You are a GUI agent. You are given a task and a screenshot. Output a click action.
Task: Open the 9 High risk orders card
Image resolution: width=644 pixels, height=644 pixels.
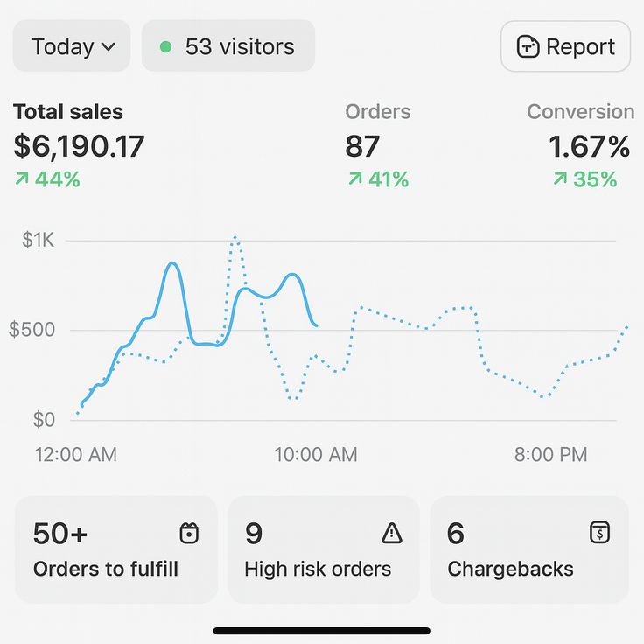pyautogui.click(x=323, y=550)
